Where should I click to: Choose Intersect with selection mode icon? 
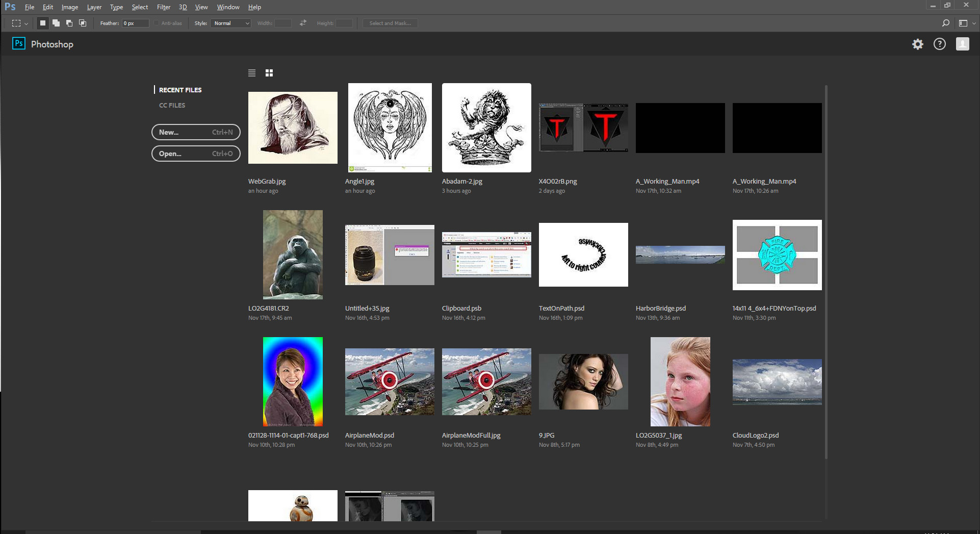tap(83, 23)
